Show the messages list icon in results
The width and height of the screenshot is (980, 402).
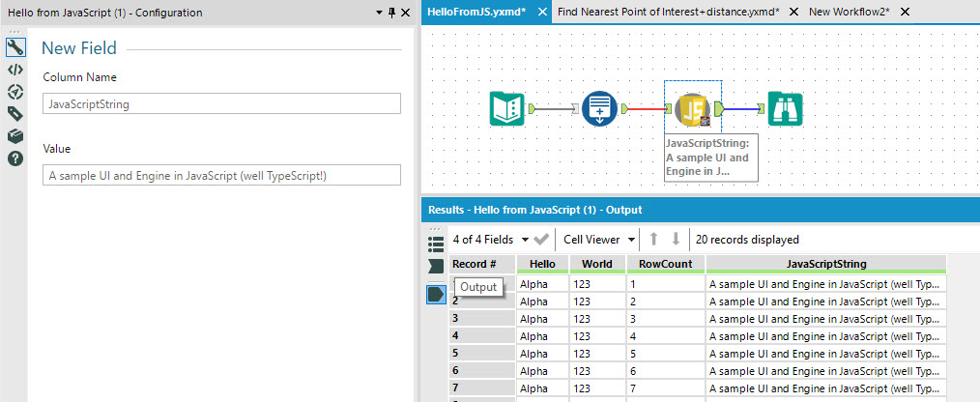(436, 244)
